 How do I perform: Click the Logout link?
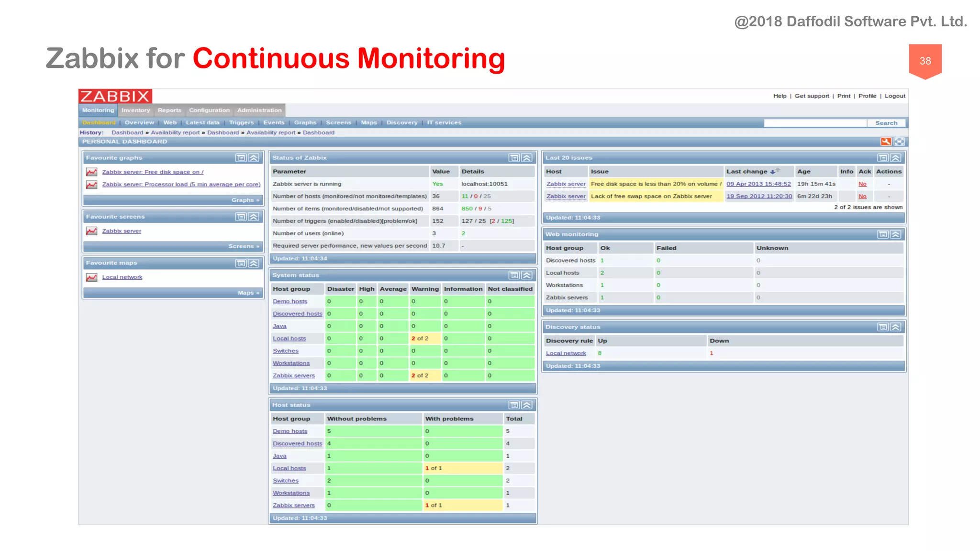coord(895,96)
